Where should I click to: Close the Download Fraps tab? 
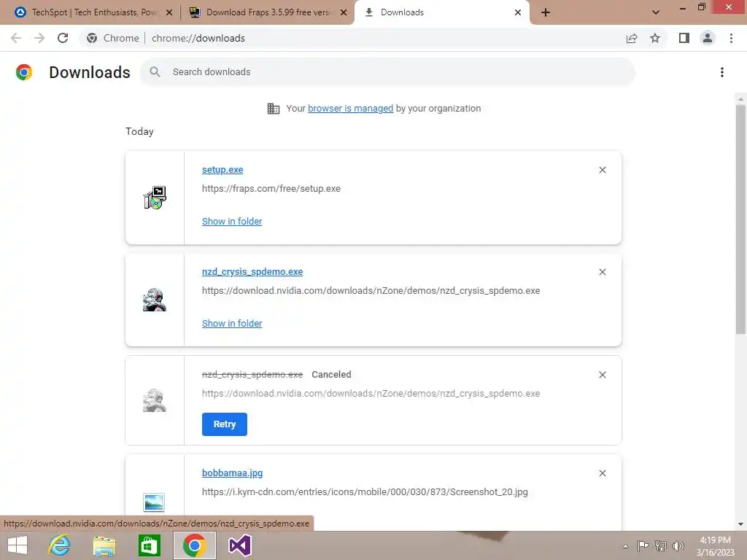pyautogui.click(x=344, y=12)
